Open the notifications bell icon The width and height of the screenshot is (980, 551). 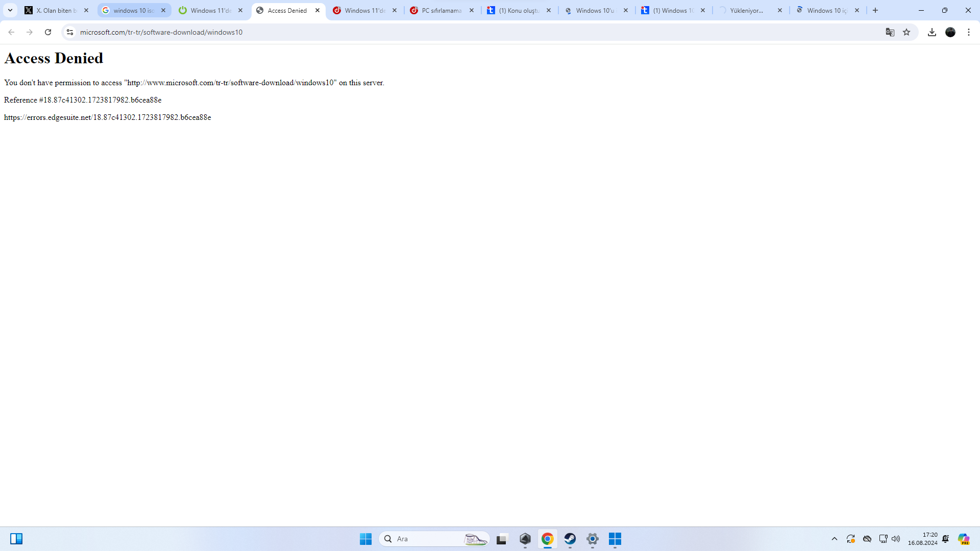pos(946,539)
